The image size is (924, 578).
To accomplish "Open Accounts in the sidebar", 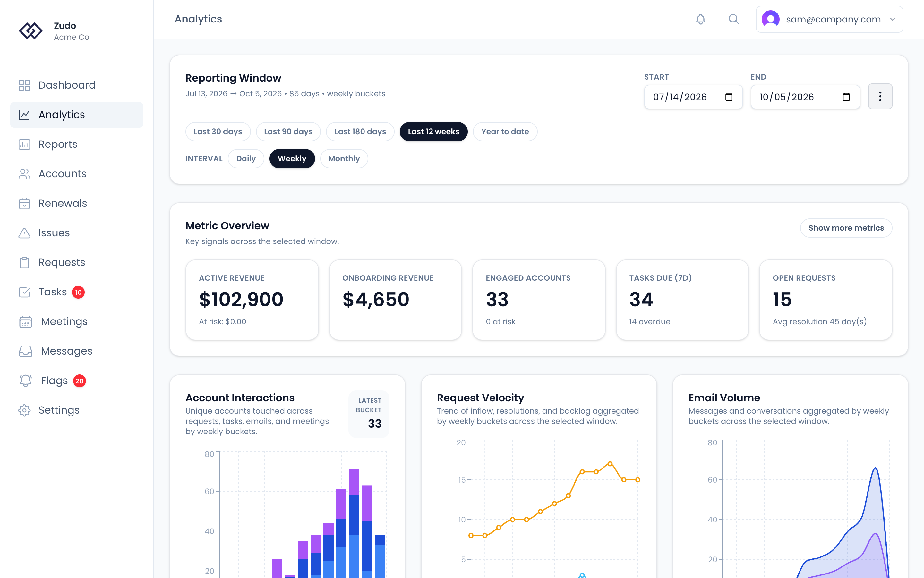I will coord(77,174).
